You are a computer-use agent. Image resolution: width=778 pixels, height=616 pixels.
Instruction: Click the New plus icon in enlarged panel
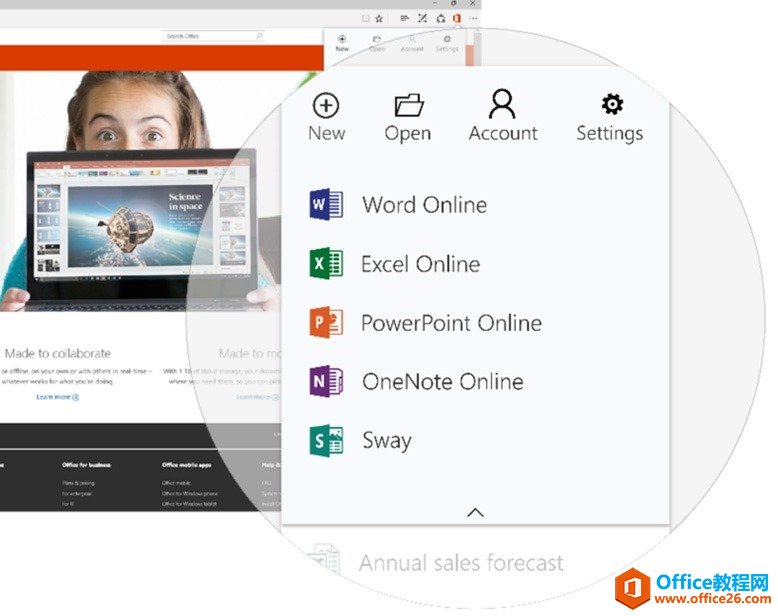click(326, 105)
